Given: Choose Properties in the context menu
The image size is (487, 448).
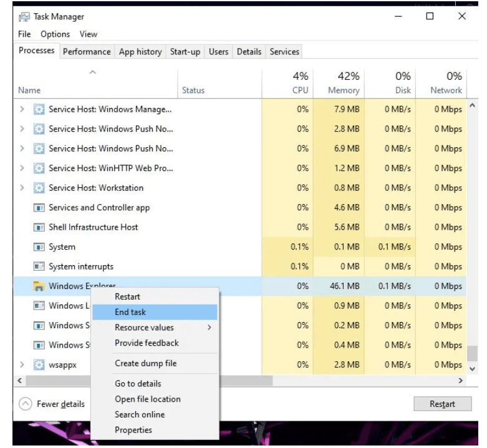Looking at the screenshot, I should click(155, 430).
